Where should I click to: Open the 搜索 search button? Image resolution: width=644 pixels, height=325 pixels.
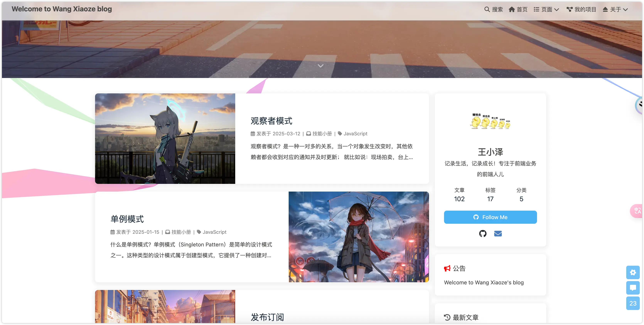pos(493,9)
